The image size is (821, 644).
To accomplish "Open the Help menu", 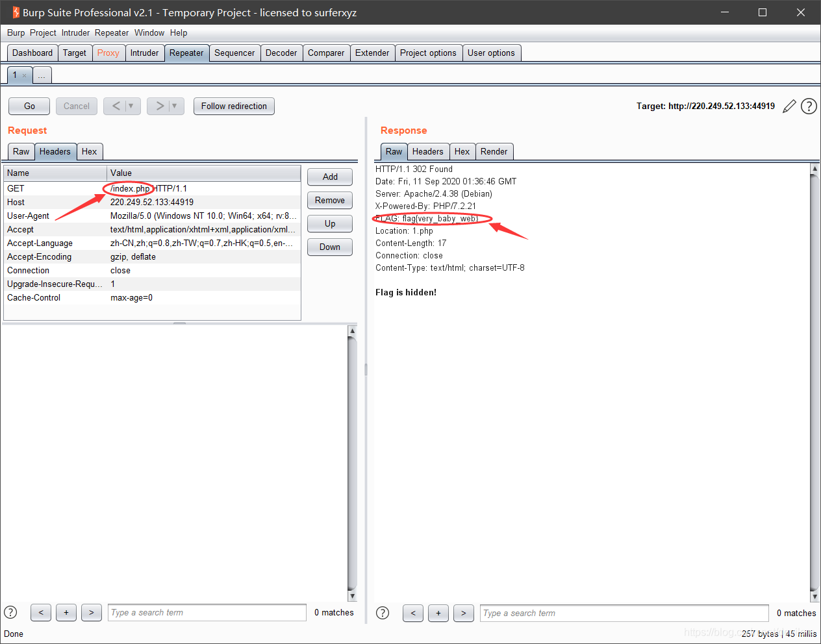I will (179, 32).
